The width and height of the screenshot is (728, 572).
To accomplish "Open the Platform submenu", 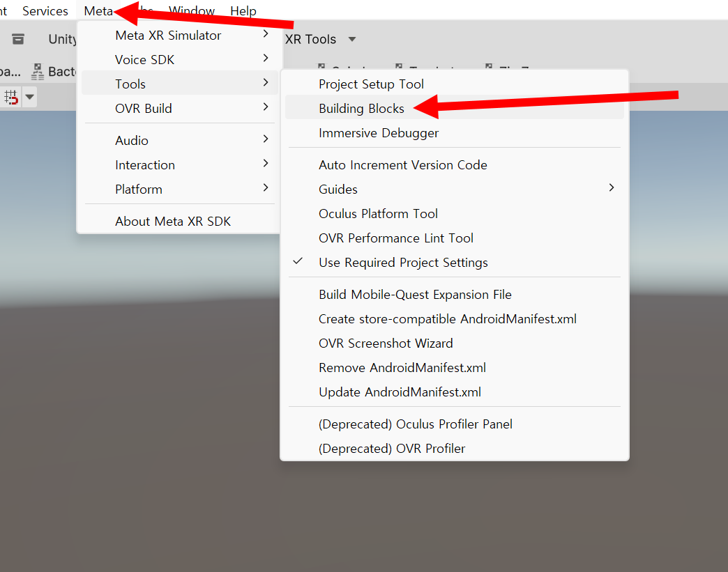I will click(180, 190).
